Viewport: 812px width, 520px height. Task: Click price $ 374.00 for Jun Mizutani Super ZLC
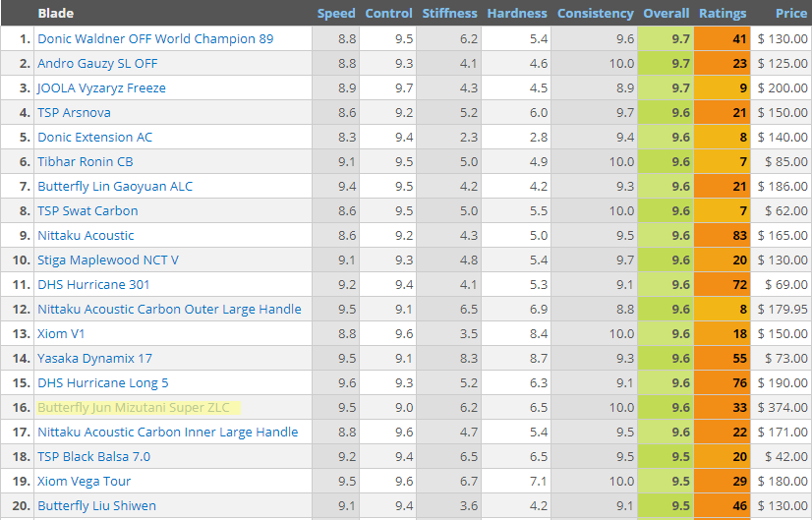[x=783, y=408]
